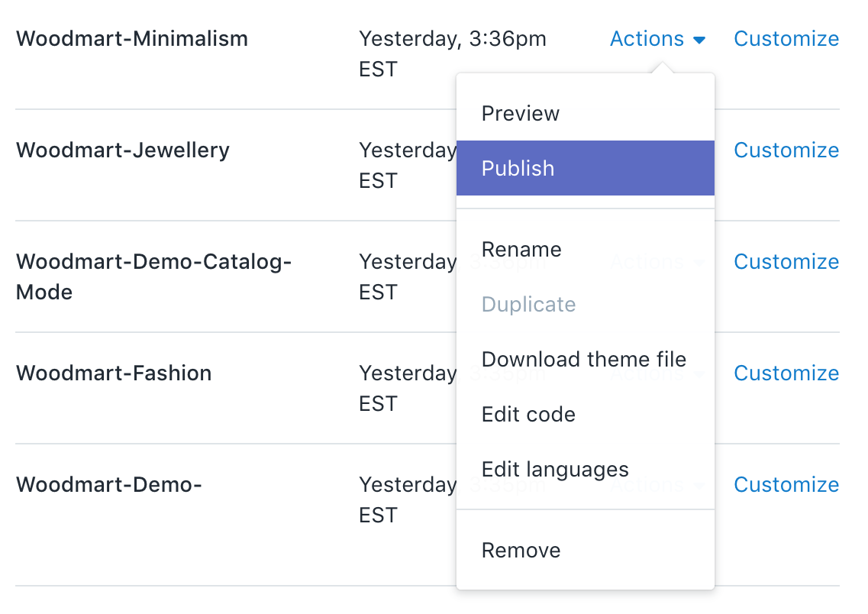This screenshot has height=614, width=868.
Task: Click the greyed-out Duplicate menu entry
Action: tap(528, 305)
